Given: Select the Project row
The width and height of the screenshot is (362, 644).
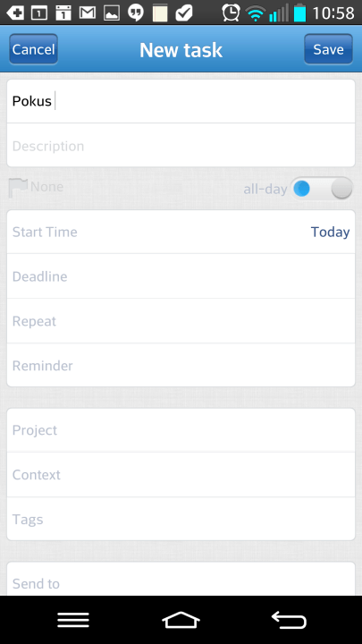Looking at the screenshot, I should point(181,430).
